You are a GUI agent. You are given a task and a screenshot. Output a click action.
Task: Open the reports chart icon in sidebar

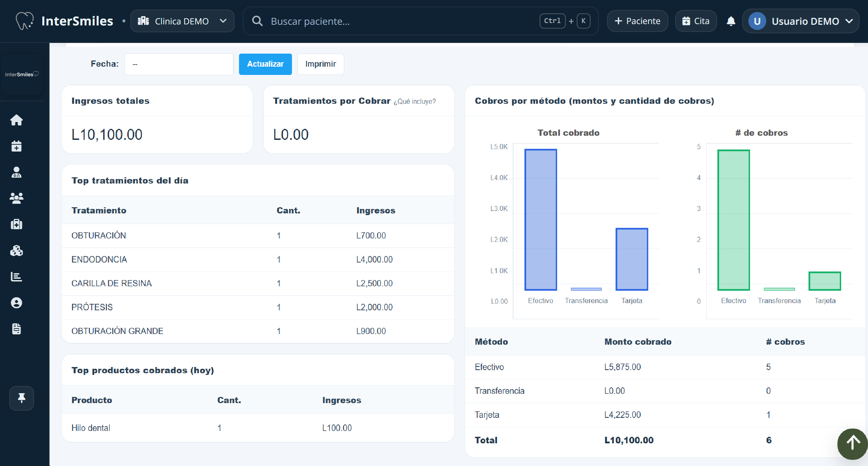coord(17,277)
